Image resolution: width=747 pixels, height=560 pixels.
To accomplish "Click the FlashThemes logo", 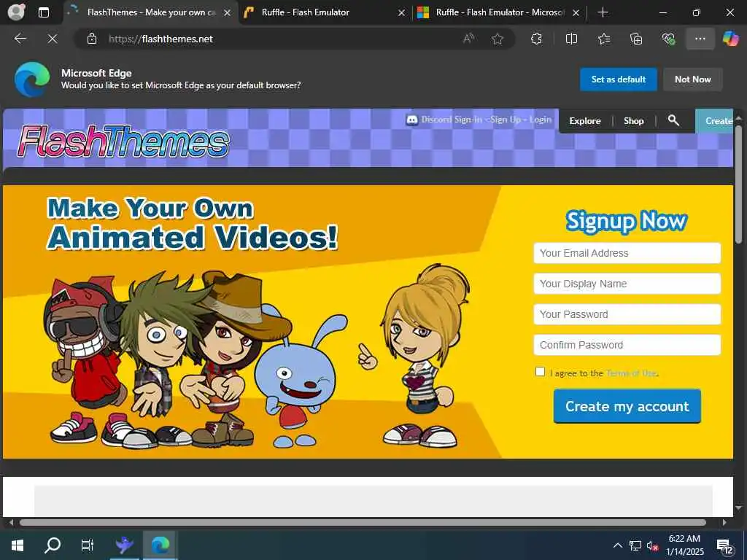I will [123, 141].
